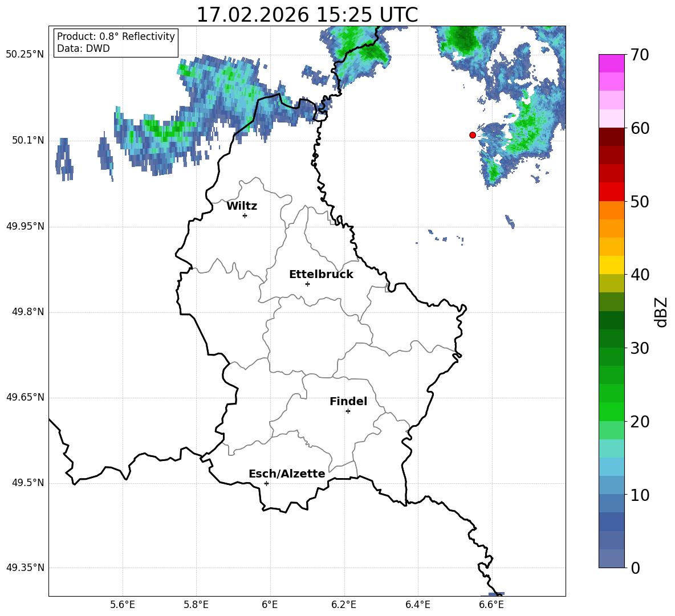Screen dimensions: 675x616
Task: Click the light cyan 15 dBZ colorbar swatch
Action: coord(611,448)
